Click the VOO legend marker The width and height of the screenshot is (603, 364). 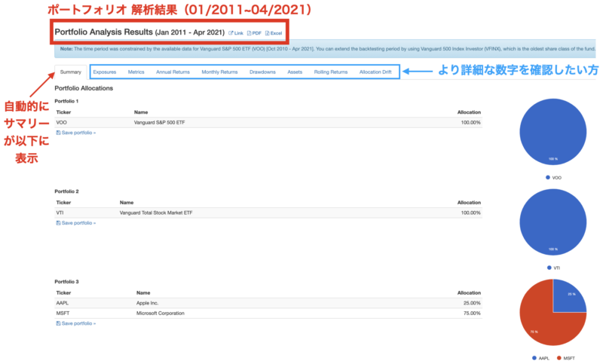pyautogui.click(x=548, y=177)
